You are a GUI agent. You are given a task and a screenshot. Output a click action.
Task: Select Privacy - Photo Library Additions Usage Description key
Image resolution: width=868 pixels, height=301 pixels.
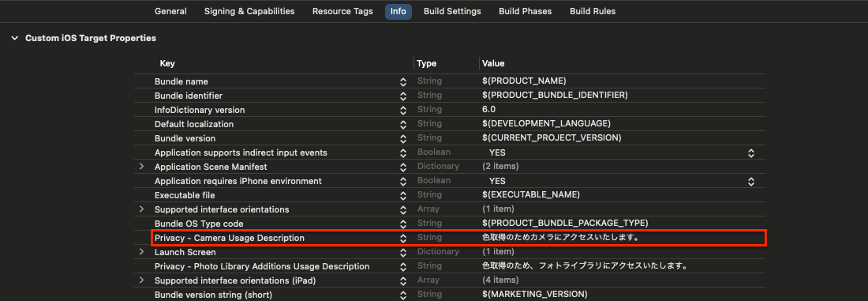click(x=262, y=266)
